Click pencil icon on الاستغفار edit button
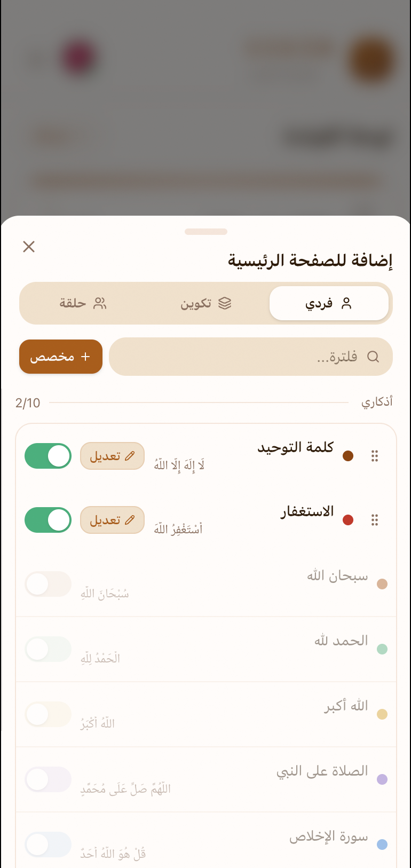Screen dimensions: 411x868 point(130,520)
